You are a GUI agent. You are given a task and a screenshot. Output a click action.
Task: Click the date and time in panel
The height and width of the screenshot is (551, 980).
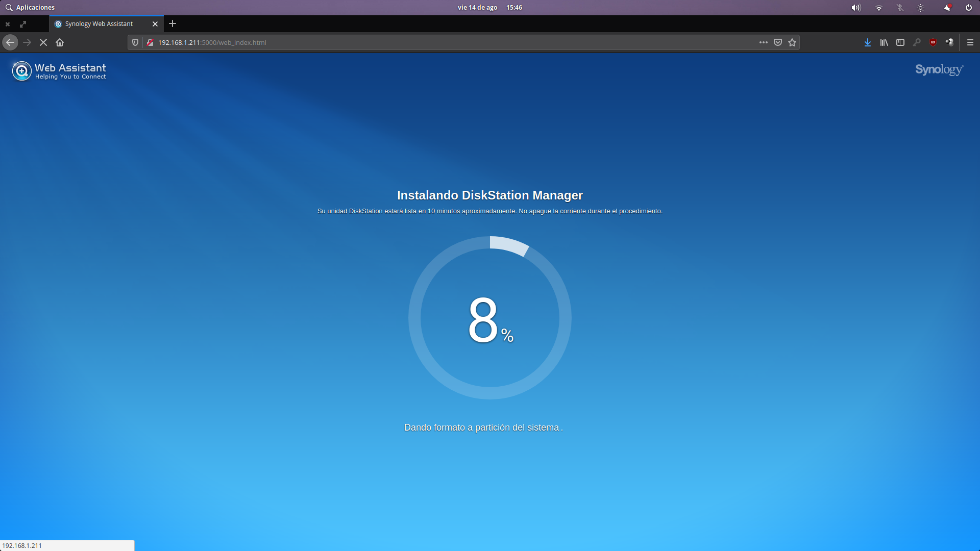click(489, 8)
